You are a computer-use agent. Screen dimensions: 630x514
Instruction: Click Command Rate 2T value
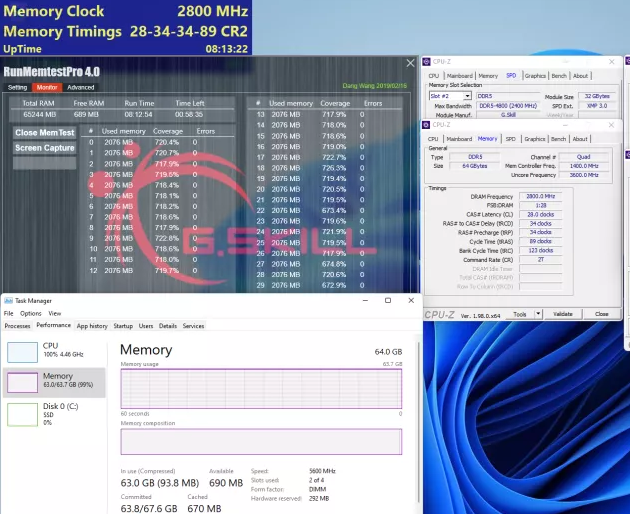540,260
